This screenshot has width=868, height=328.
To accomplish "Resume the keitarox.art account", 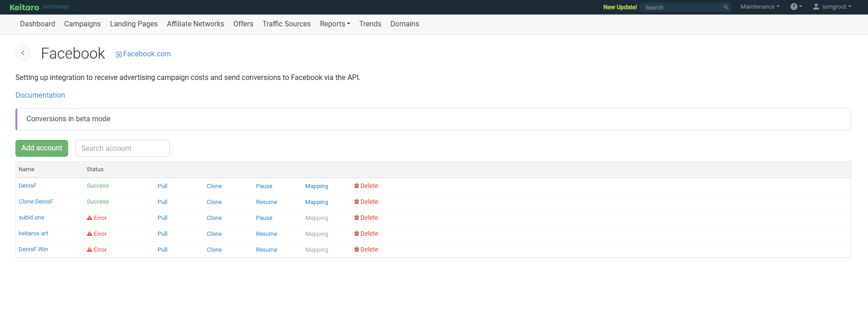I will coord(267,234).
